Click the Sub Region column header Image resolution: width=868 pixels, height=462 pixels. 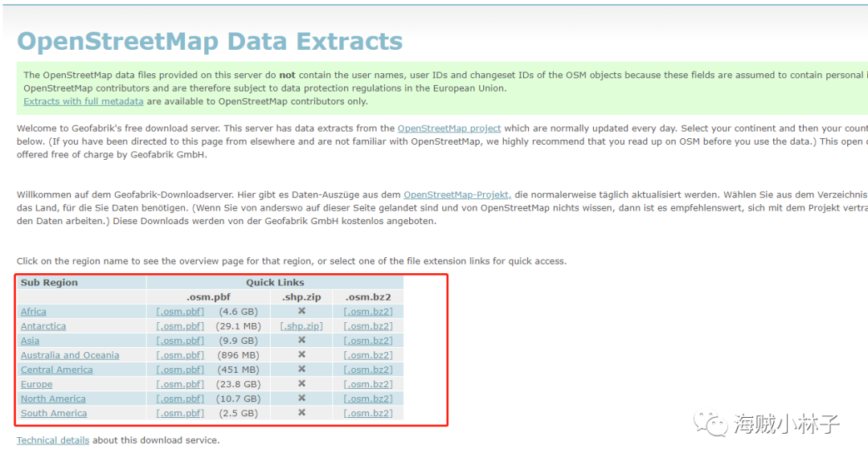[49, 282]
